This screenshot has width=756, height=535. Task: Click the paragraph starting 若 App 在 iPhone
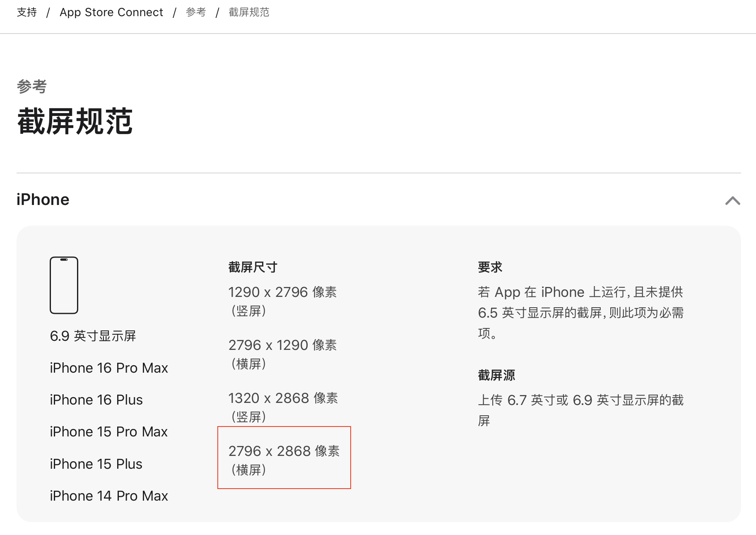(x=581, y=313)
